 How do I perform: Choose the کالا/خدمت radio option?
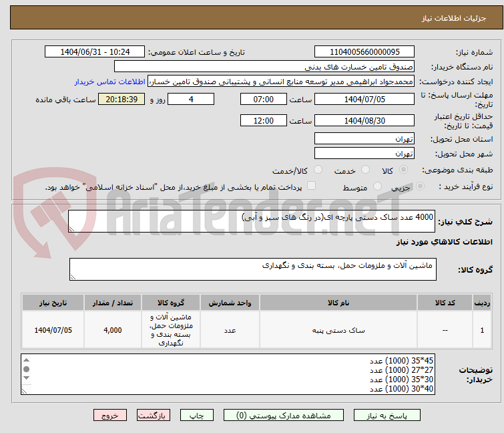coord(318,170)
